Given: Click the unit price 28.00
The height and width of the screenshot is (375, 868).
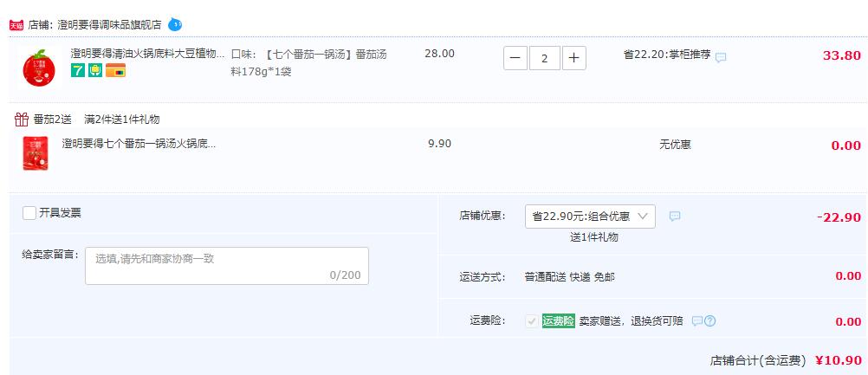Looking at the screenshot, I should [439, 54].
